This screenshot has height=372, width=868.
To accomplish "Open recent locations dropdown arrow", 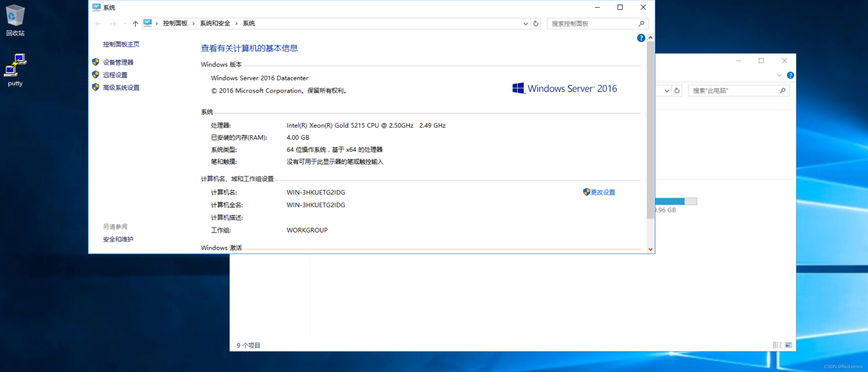I will [125, 24].
